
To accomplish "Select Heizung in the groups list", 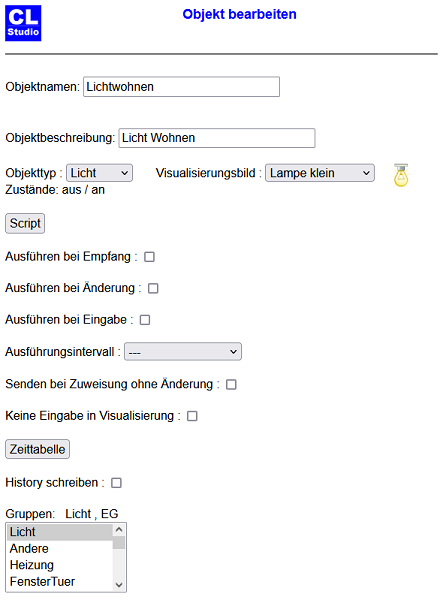I will 60,565.
